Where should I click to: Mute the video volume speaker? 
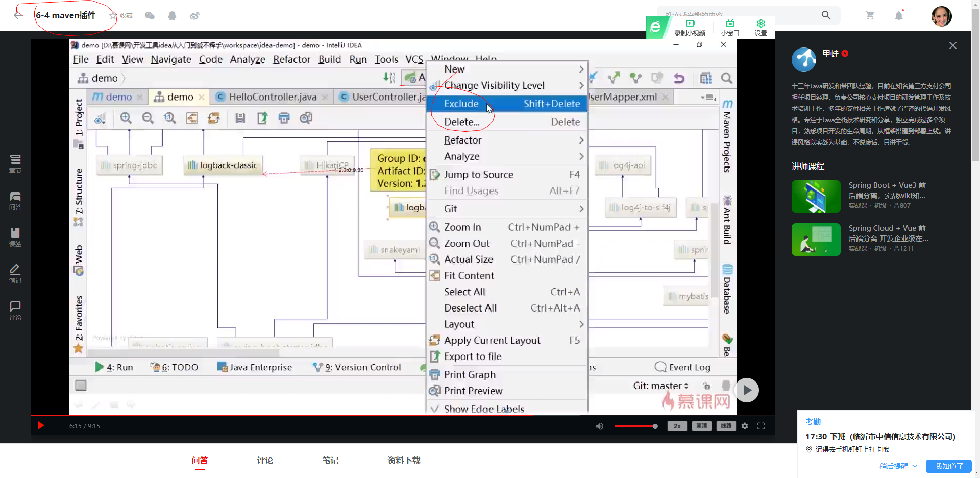[x=600, y=426]
